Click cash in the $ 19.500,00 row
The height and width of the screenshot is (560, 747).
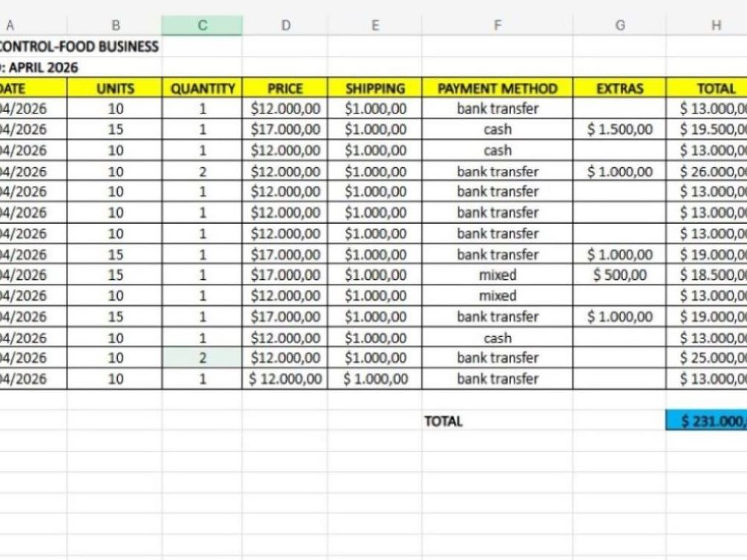coord(498,129)
